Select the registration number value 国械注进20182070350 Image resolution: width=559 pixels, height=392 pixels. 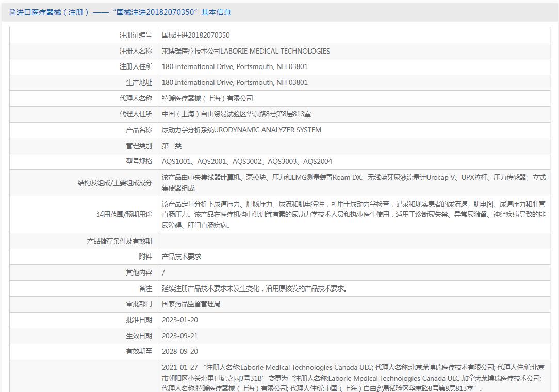click(196, 35)
